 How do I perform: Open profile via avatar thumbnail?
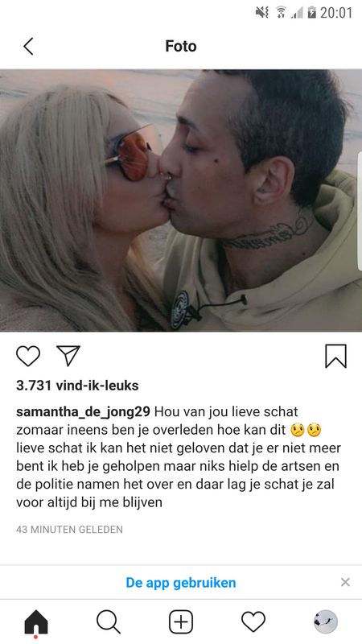(326, 621)
